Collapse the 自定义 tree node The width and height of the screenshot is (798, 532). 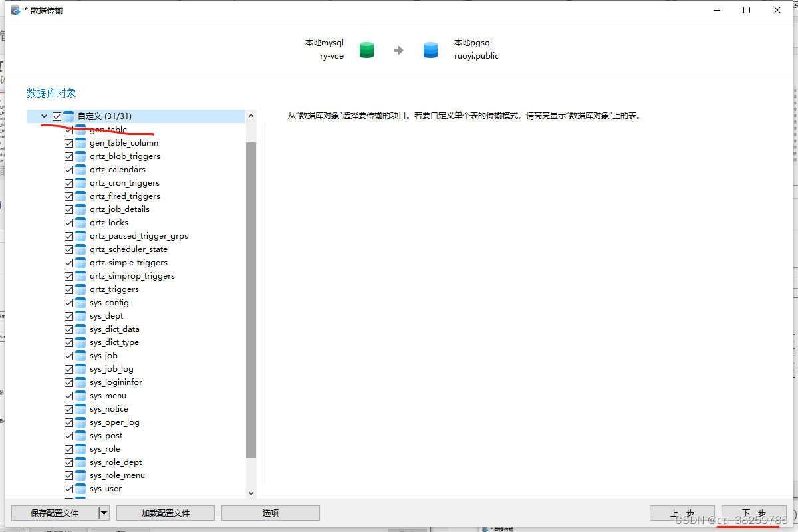(x=44, y=116)
